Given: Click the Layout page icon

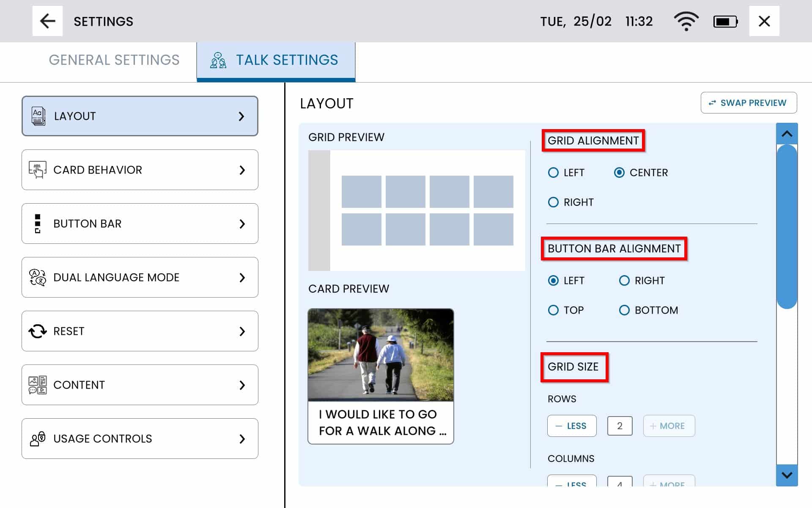Looking at the screenshot, I should pos(38,116).
